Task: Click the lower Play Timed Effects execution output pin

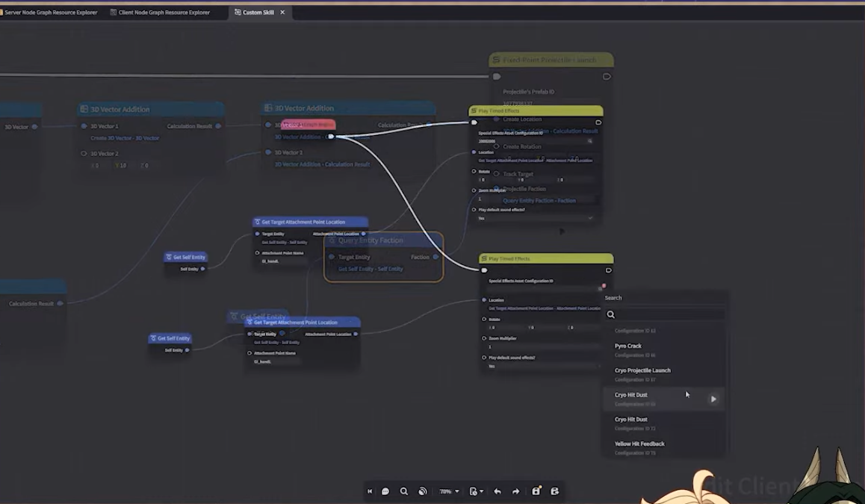Action: click(609, 270)
